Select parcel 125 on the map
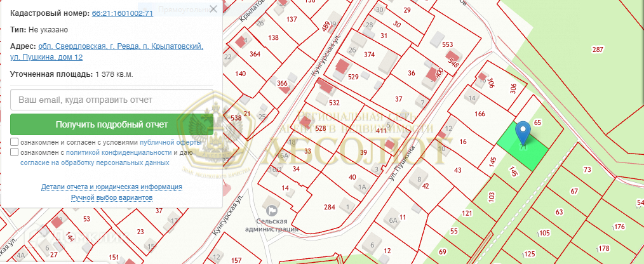The image size is (644, 264). pyautogui.click(x=530, y=253)
